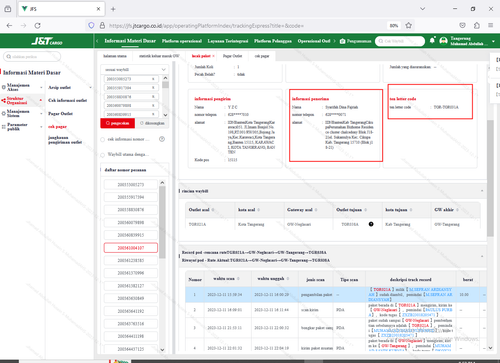Close the JFS browser tab
The width and height of the screenshot is (500, 363).
click(x=98, y=9)
